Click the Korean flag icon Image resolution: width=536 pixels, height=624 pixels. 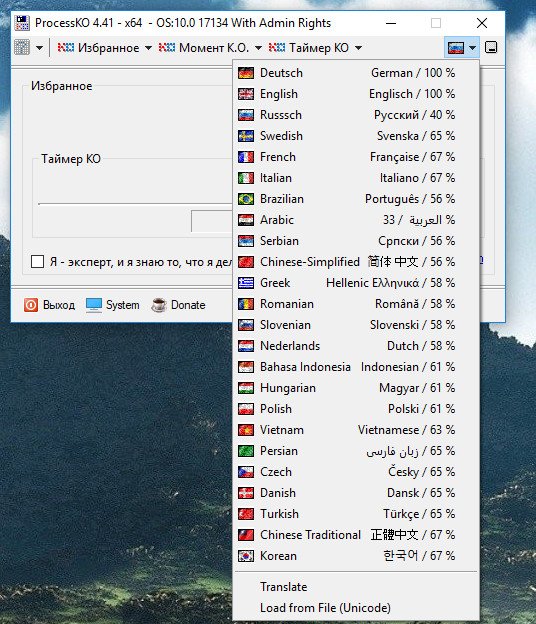click(246, 556)
